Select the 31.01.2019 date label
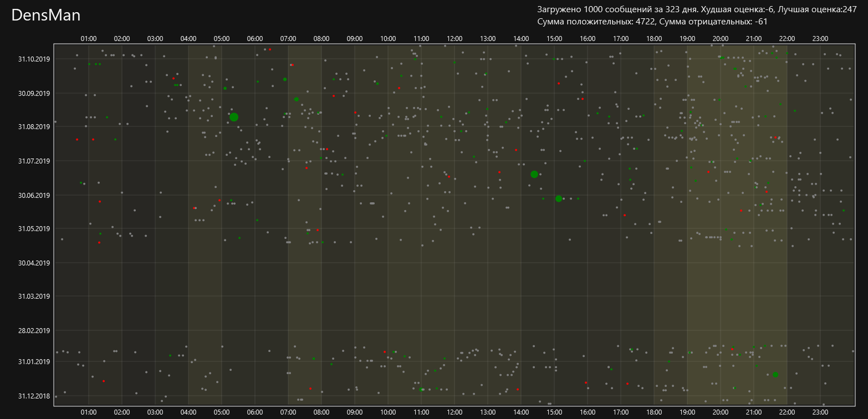 click(x=34, y=361)
